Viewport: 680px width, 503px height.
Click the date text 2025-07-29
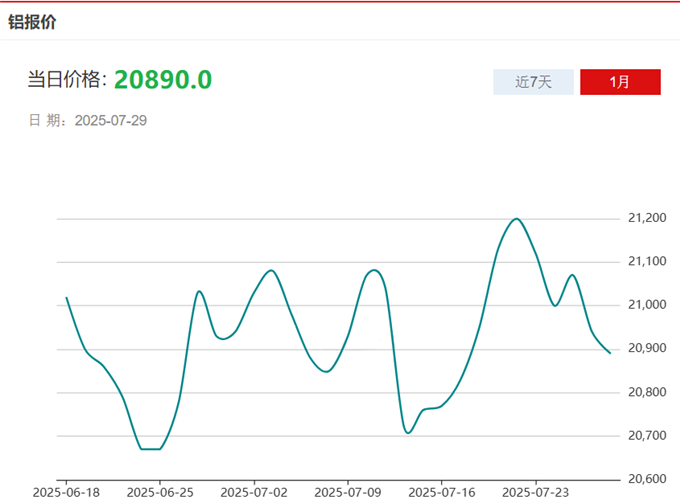pos(111,121)
